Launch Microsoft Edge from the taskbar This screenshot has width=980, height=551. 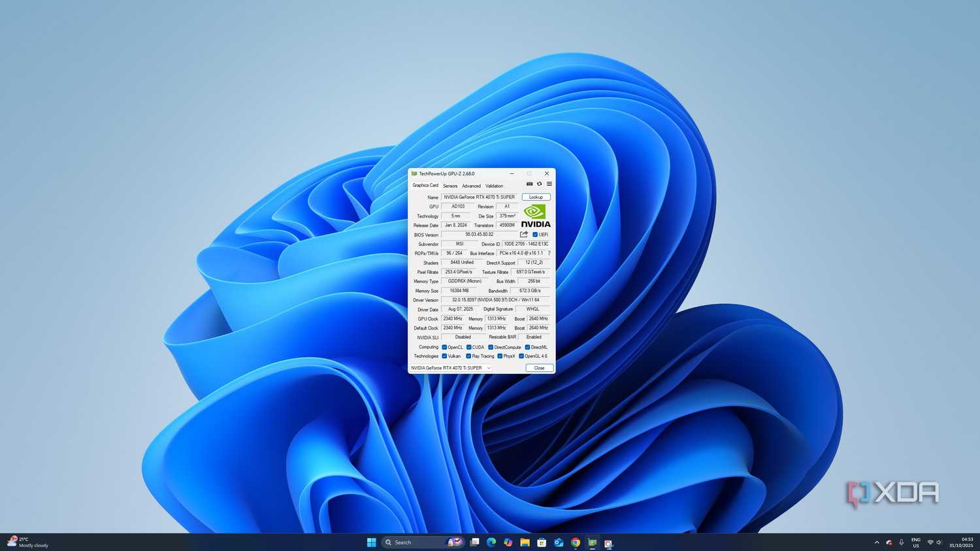[x=491, y=542]
